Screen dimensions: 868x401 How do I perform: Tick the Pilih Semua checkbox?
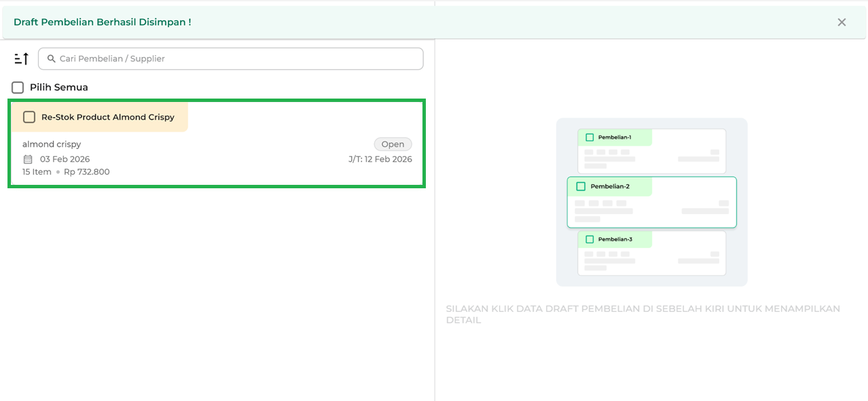[x=18, y=88]
